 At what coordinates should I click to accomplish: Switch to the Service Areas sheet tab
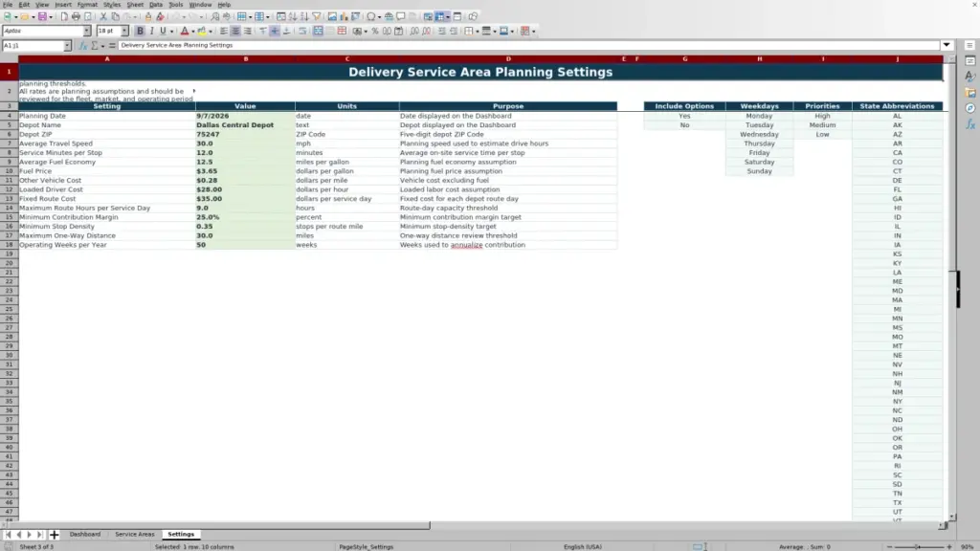point(134,534)
